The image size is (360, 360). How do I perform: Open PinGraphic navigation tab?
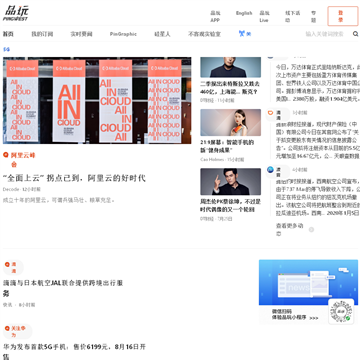point(123,34)
